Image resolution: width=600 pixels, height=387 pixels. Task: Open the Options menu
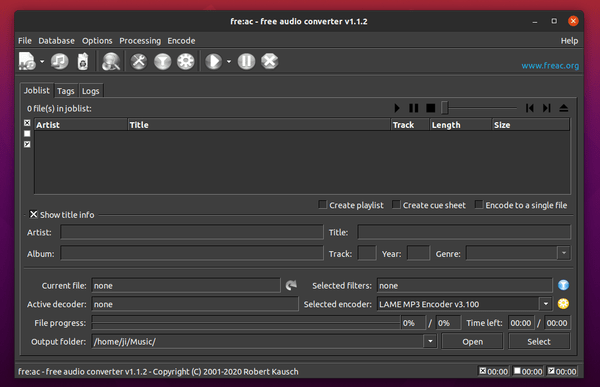[x=97, y=41]
